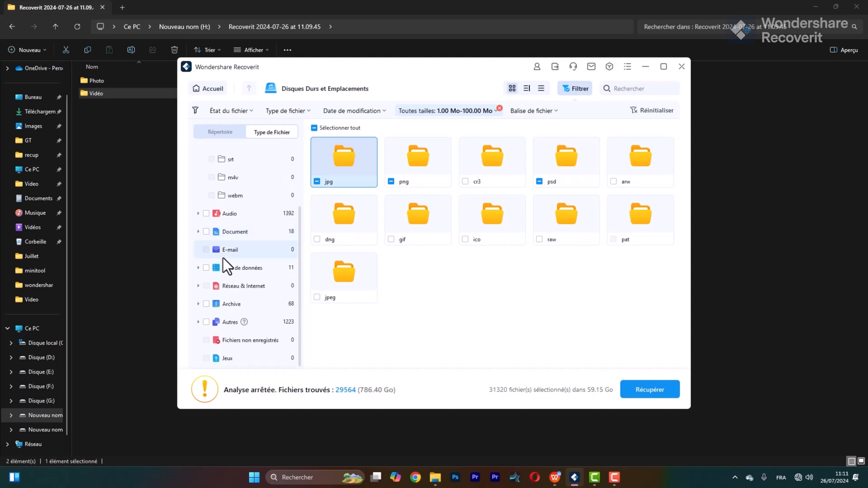Expand the Autres tree node
This screenshot has width=868, height=488.
[x=198, y=322]
